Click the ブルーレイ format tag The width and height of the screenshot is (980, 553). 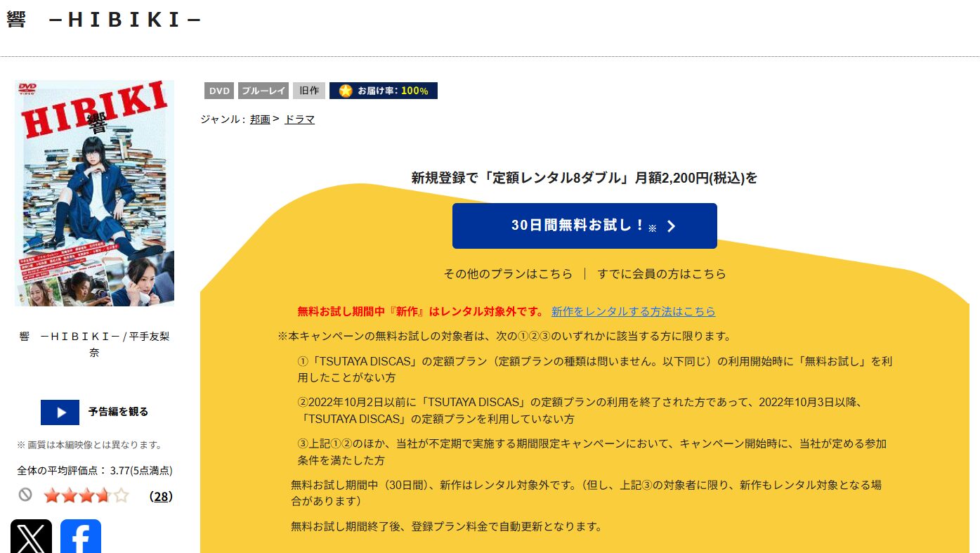click(263, 91)
